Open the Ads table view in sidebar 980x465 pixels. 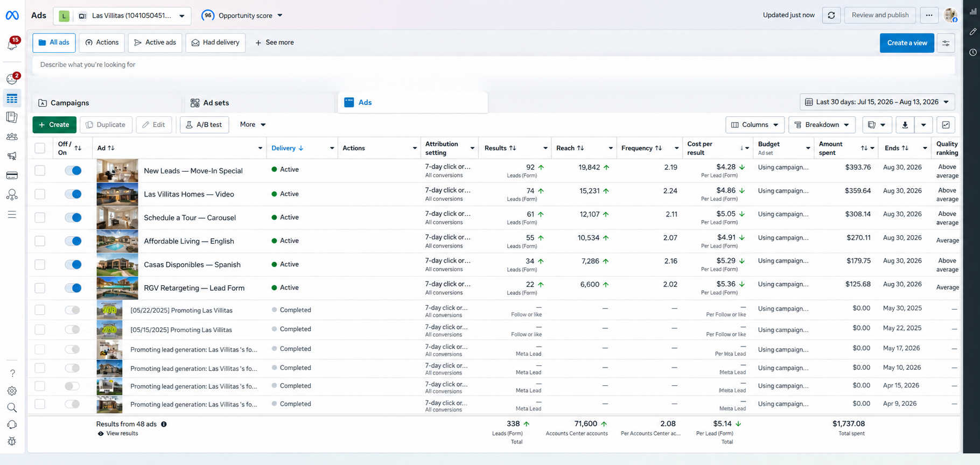[x=12, y=98]
